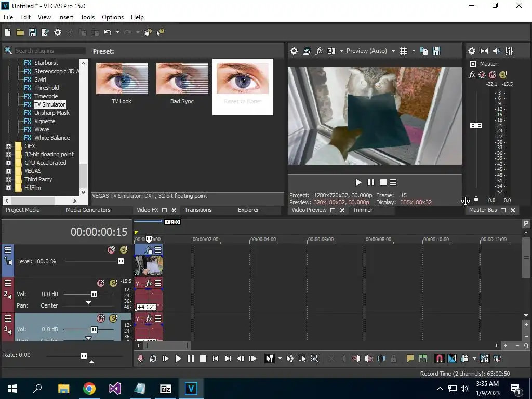Toggle Loop Playback in transport
Viewport: 532px width, 399px height.
153,358
